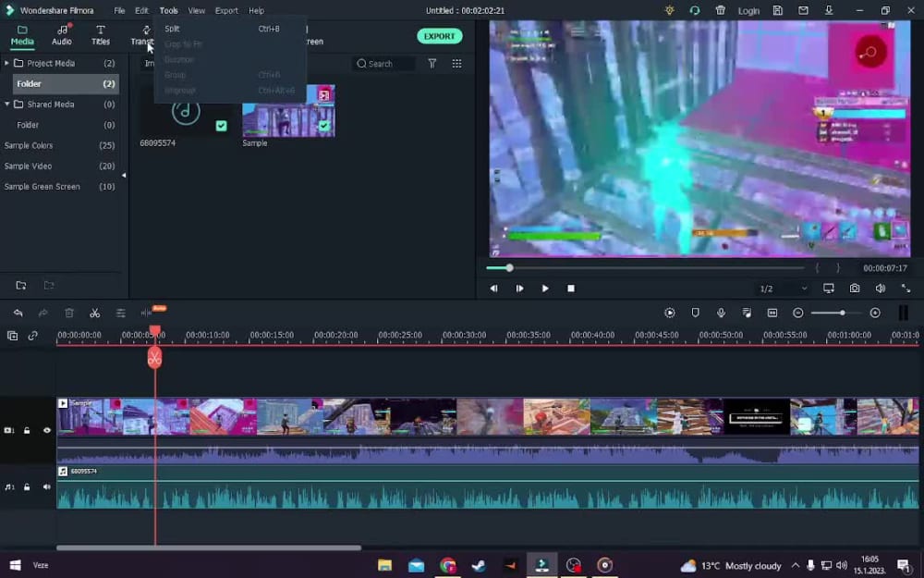This screenshot has width=924, height=578.
Task: Undo the last action
Action: click(x=18, y=313)
